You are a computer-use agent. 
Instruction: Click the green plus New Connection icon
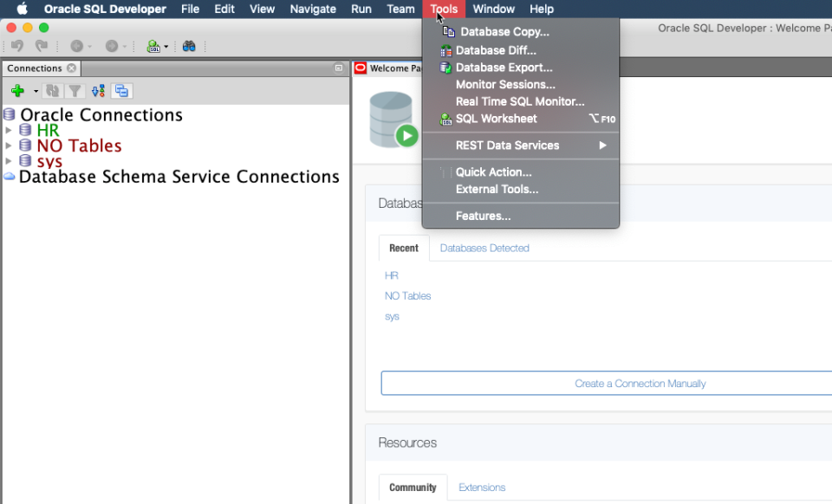tap(17, 91)
